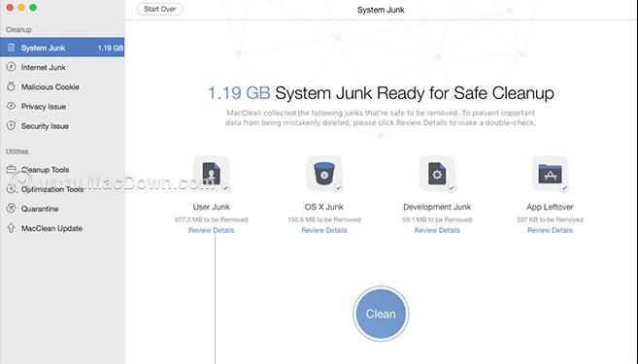Select Optimization Tools in Utilities
Viewport: 638px width, 364px height.
(62, 188)
